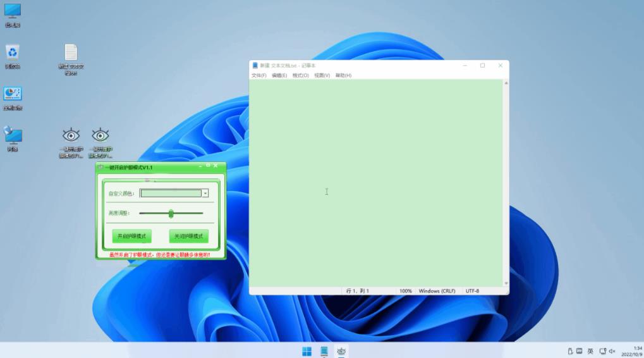Click the network tray icon
Image resolution: width=644 pixels, height=358 pixels.
pyautogui.click(x=602, y=352)
